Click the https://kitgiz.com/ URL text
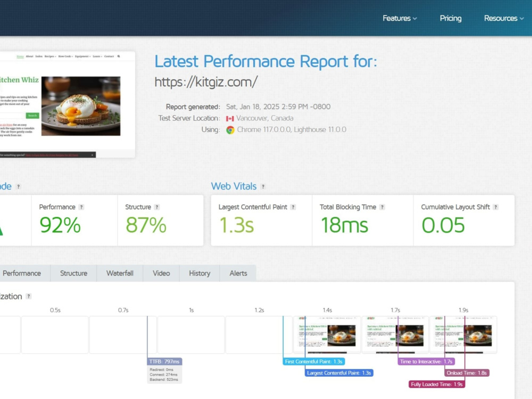 206,82
